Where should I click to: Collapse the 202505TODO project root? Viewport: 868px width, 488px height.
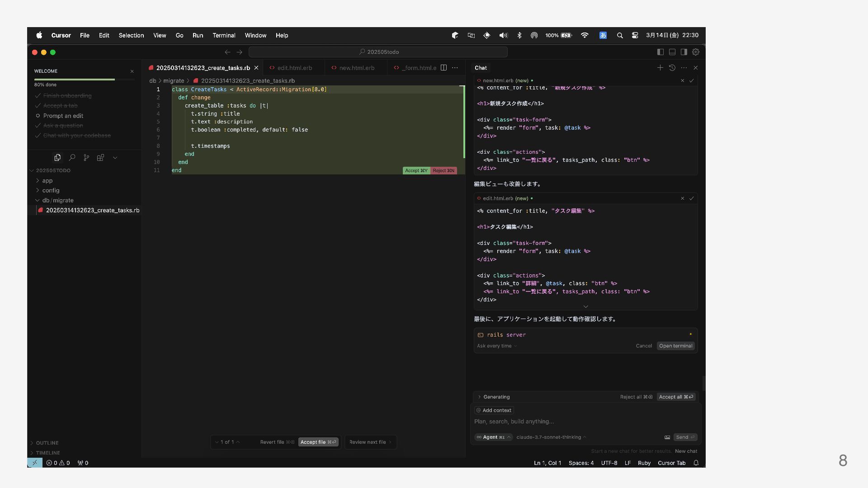pyautogui.click(x=53, y=171)
